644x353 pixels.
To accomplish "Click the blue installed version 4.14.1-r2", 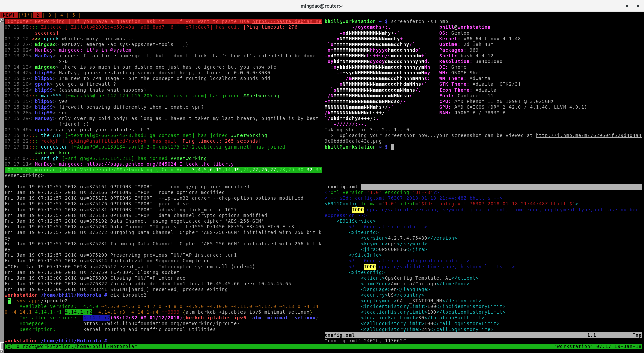I will pos(97,318).
